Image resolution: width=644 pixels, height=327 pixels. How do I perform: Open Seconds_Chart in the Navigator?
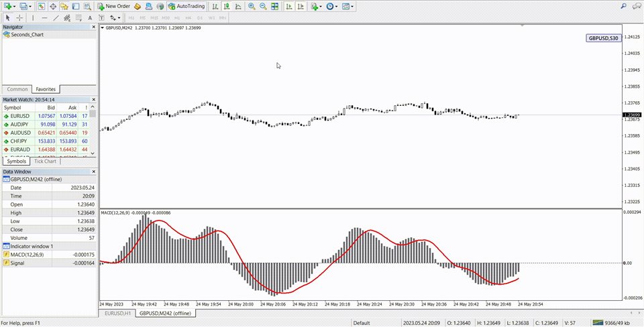coord(27,34)
